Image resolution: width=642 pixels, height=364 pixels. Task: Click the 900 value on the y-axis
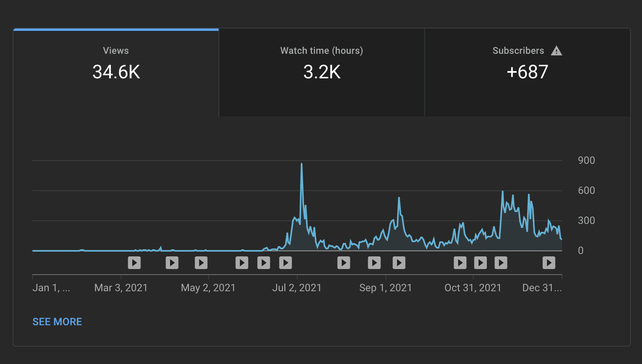pos(587,160)
